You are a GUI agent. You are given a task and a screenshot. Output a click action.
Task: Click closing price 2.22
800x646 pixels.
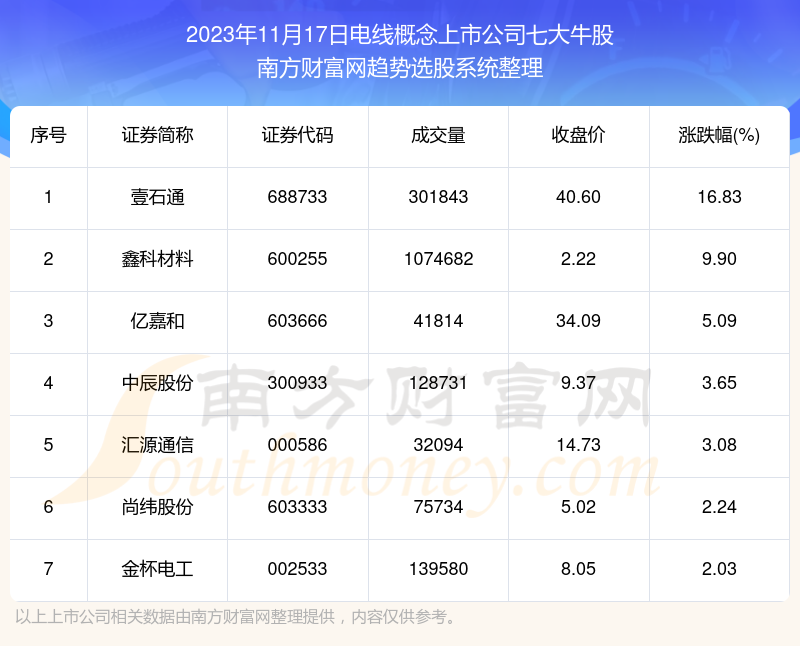578,259
